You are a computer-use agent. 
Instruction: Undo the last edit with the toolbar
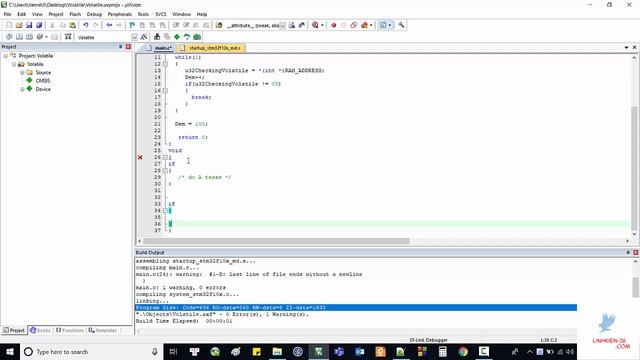tap(85, 25)
